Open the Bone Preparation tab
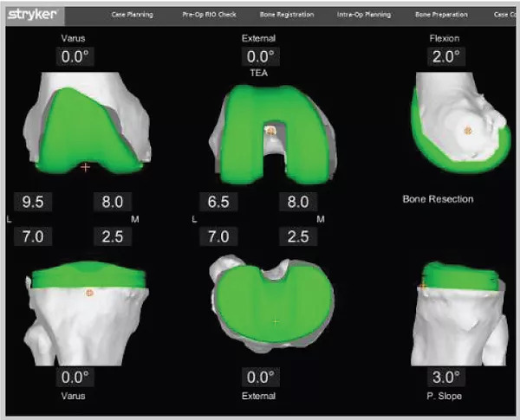 click(x=441, y=16)
